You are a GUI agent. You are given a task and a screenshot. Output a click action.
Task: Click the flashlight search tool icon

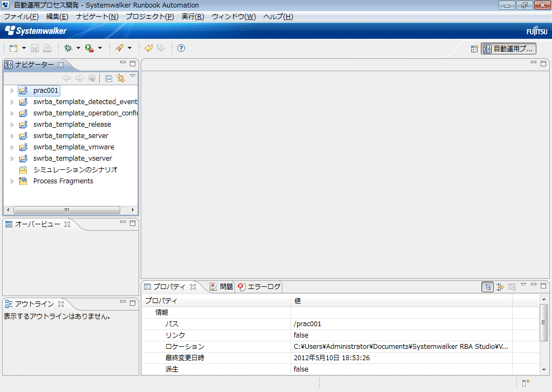[x=119, y=48]
